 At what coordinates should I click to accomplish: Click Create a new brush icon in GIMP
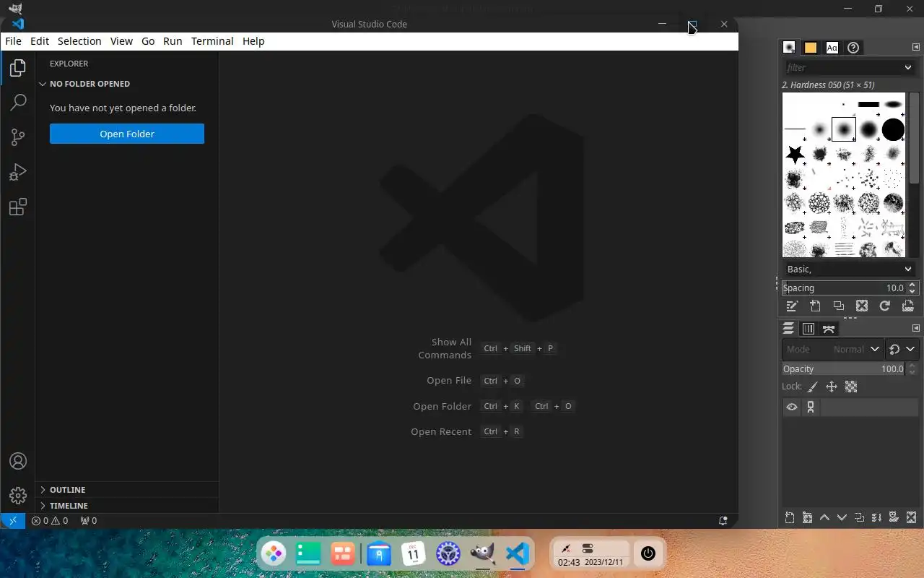pyautogui.click(x=815, y=306)
